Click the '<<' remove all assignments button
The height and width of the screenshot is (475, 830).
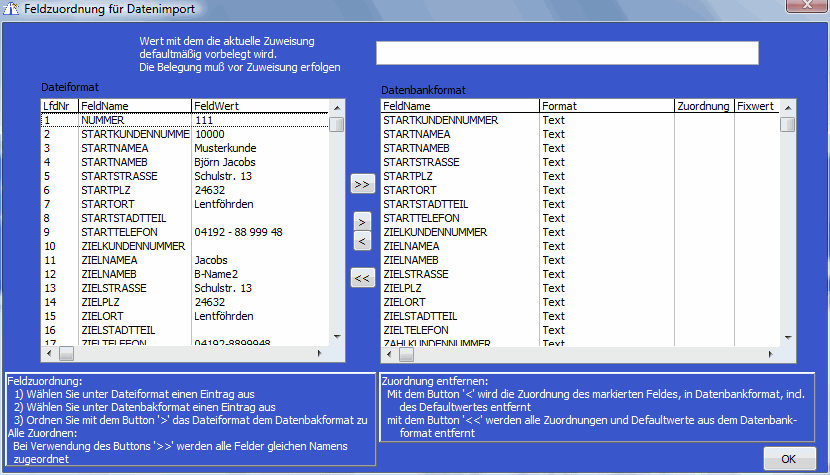pyautogui.click(x=362, y=278)
